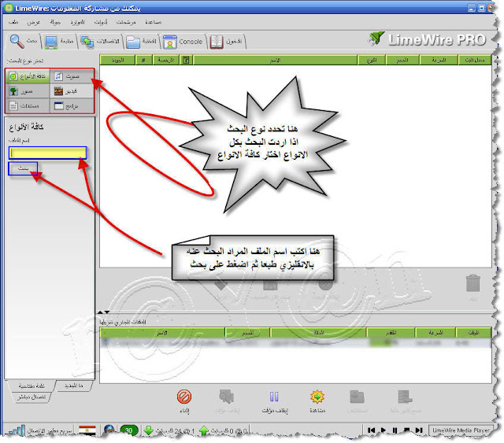504x443 pixels.
Task: Open the connections tab
Action: pyautogui.click(x=100, y=41)
